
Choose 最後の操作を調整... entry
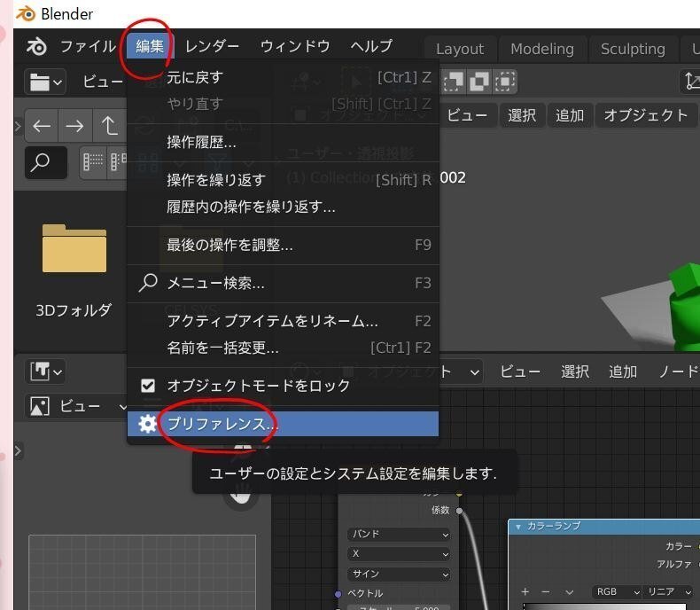283,245
